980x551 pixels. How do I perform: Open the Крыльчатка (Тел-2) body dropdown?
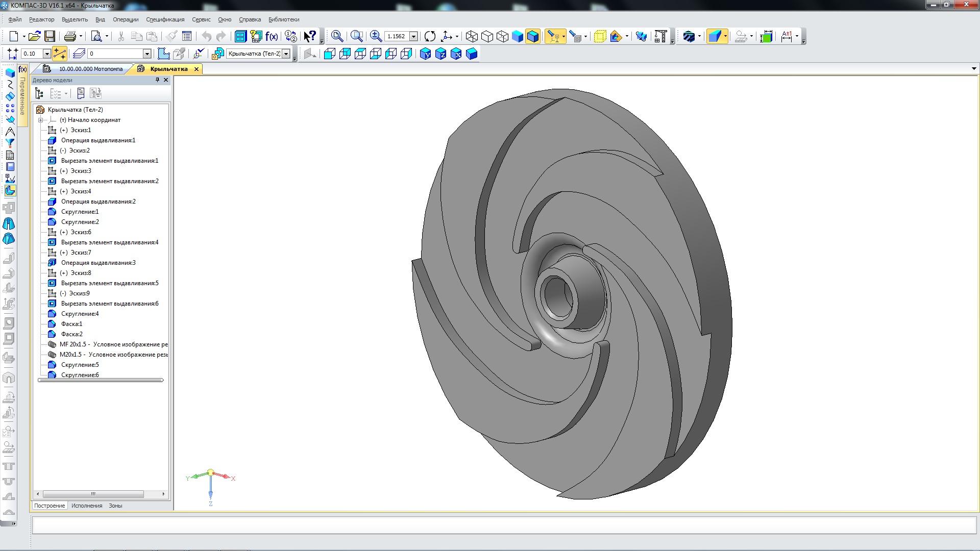[286, 54]
